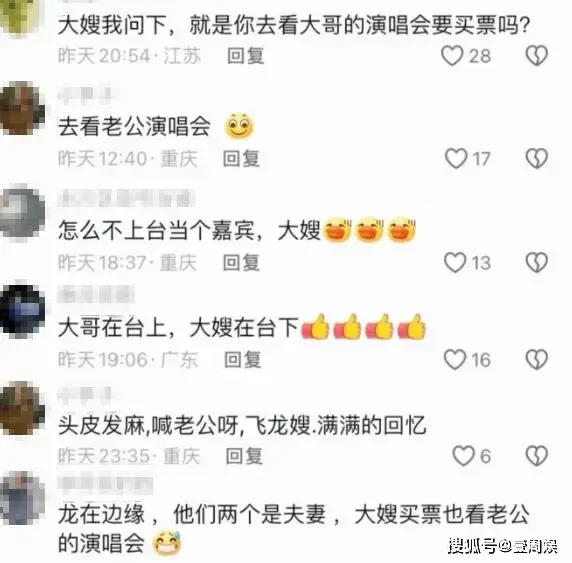Dislike the comment posted at 18:37
The image size is (572, 563).
(x=537, y=262)
